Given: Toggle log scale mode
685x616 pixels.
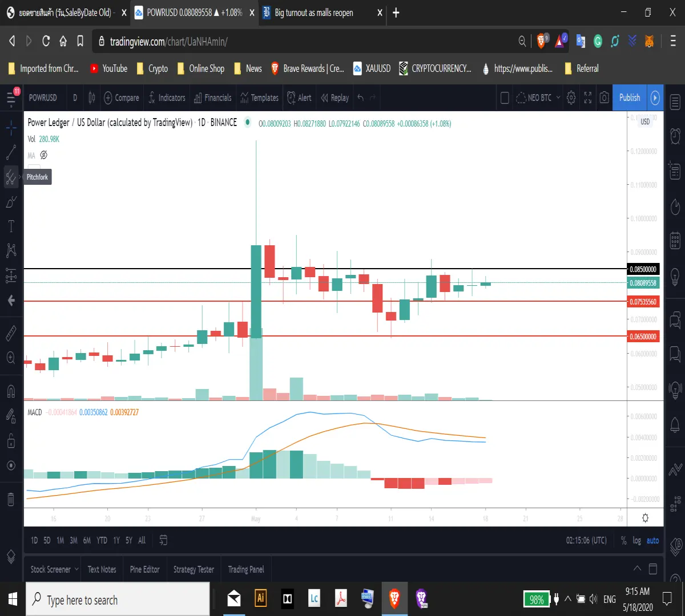Looking at the screenshot, I should pyautogui.click(x=636, y=540).
